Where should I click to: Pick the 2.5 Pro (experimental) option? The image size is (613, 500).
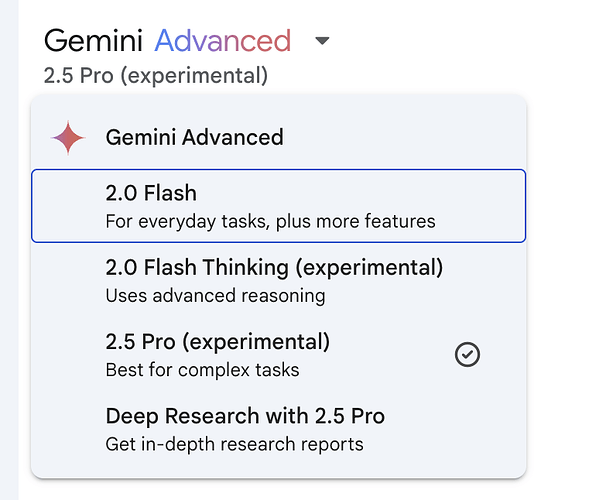278,354
